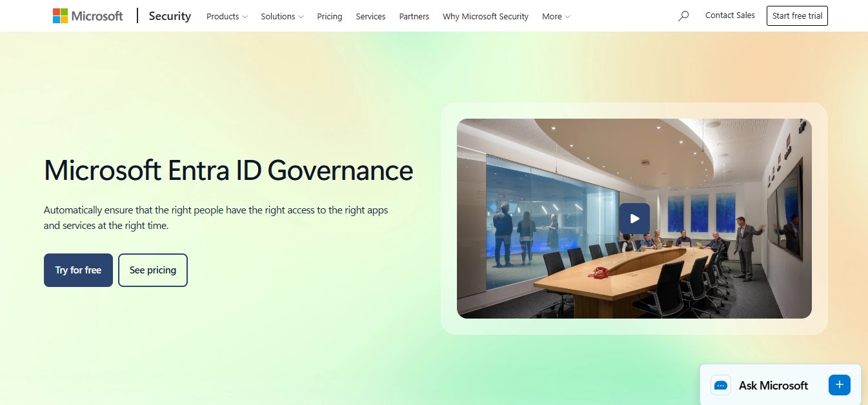Expand the Solutions dropdown
The height and width of the screenshot is (405, 868).
coord(282,16)
